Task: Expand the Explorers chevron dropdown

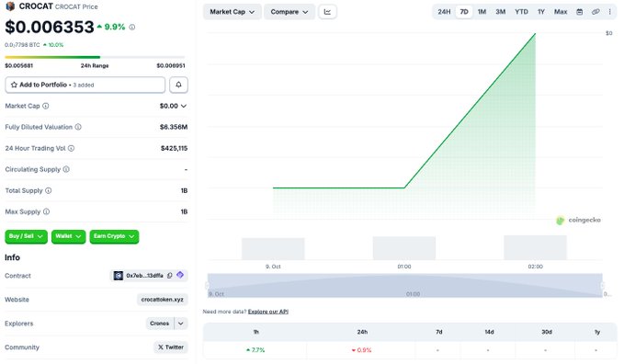Action: [181, 324]
